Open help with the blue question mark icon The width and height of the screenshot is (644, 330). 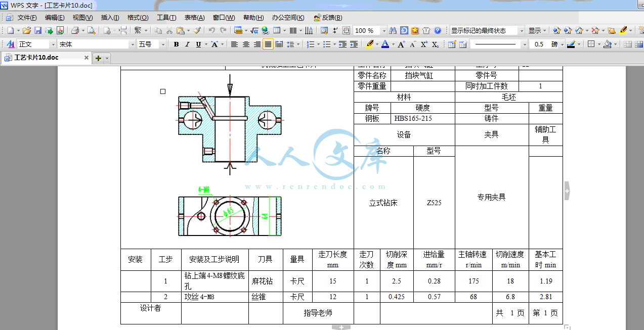(438, 30)
